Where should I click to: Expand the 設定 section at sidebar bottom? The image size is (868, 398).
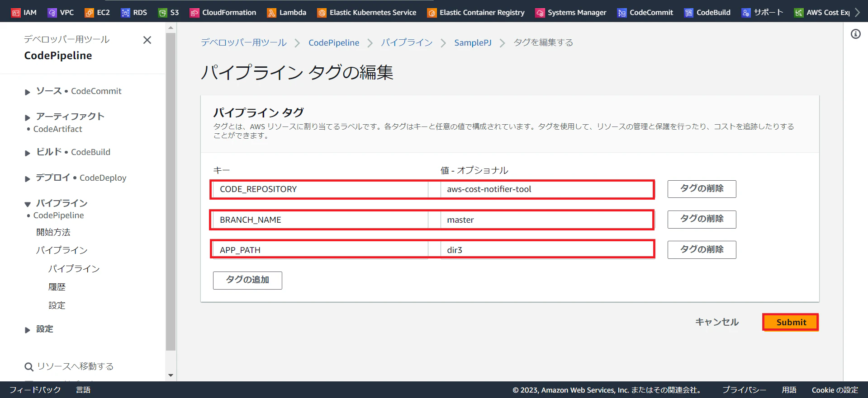pyautogui.click(x=28, y=330)
